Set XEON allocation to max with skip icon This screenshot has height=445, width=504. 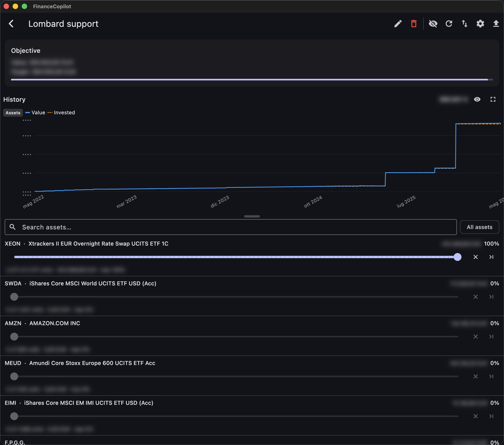point(491,257)
